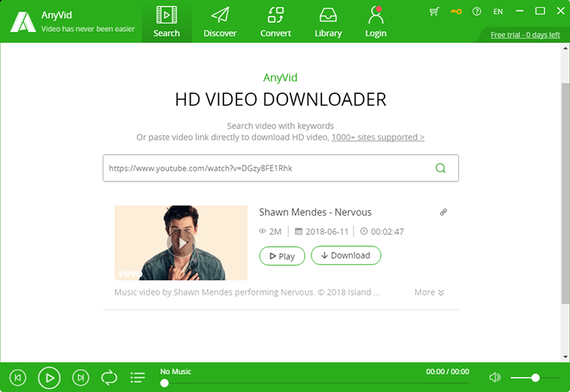Skip to the previous track

point(17,378)
